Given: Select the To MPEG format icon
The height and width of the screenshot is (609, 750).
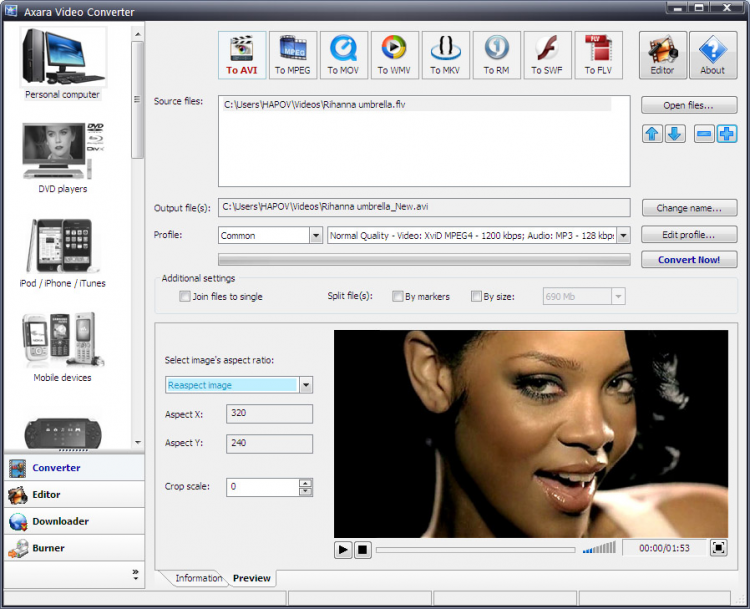Looking at the screenshot, I should [293, 55].
